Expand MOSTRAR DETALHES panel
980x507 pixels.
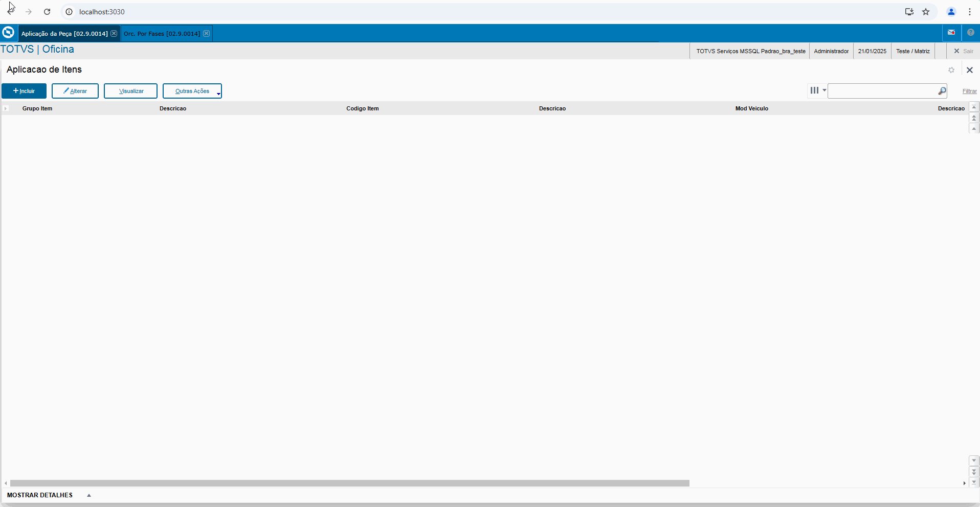(x=49, y=495)
